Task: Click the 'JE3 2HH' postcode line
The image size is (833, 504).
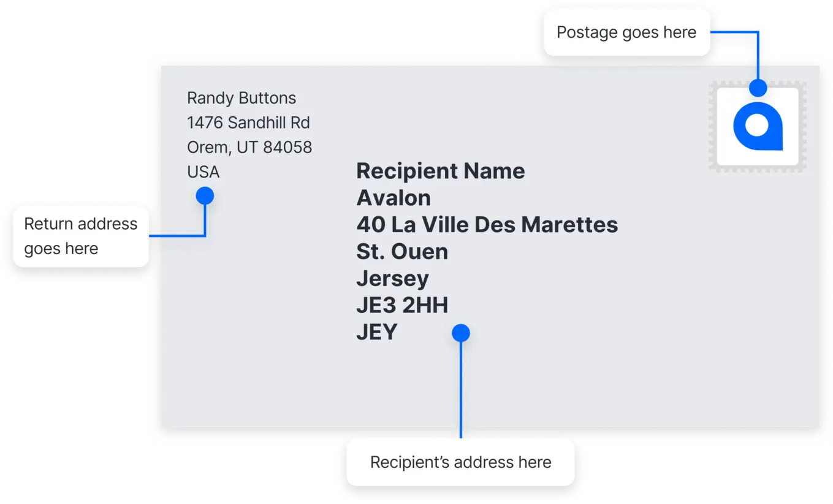Action: click(x=402, y=305)
